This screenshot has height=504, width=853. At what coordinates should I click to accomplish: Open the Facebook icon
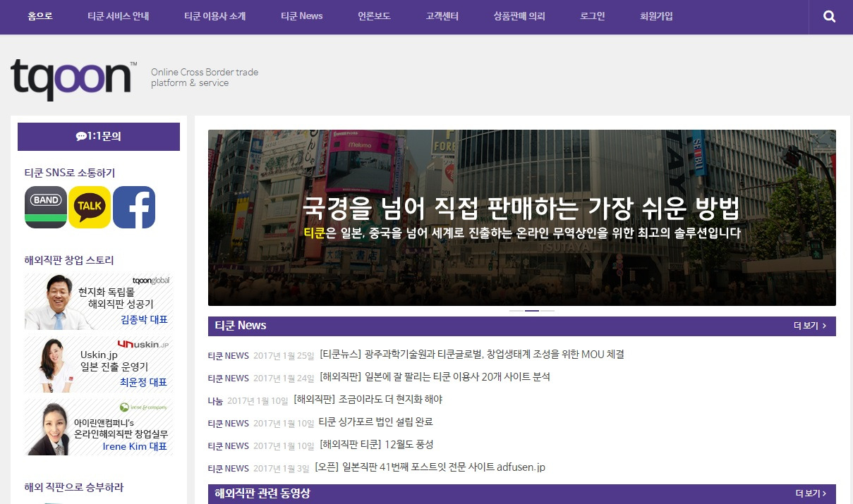click(x=134, y=207)
